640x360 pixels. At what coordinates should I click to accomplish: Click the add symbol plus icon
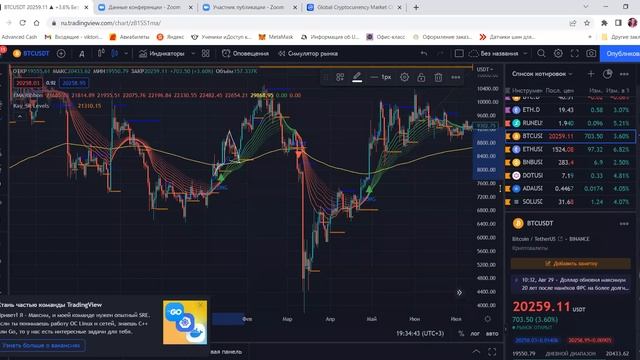[x=61, y=53]
